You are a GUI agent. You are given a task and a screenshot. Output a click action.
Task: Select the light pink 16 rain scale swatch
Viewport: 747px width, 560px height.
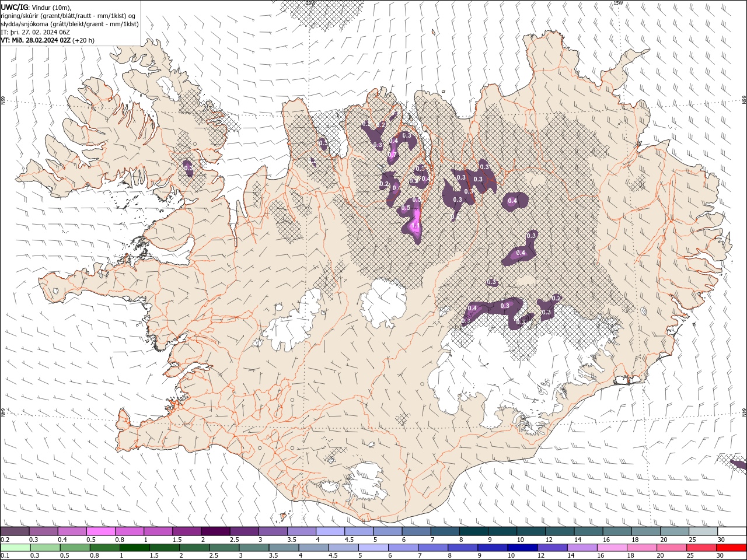point(612,548)
